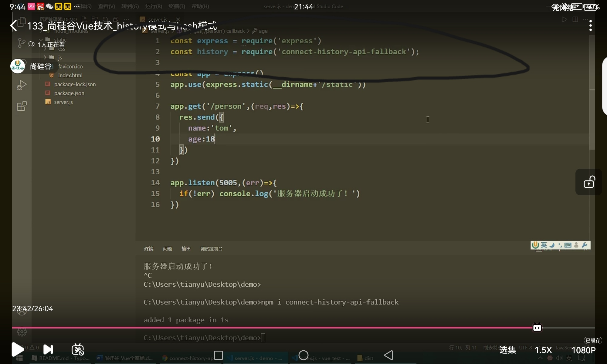
Task: Switch to the 调试控制台 panel tab
Action: (x=211, y=249)
